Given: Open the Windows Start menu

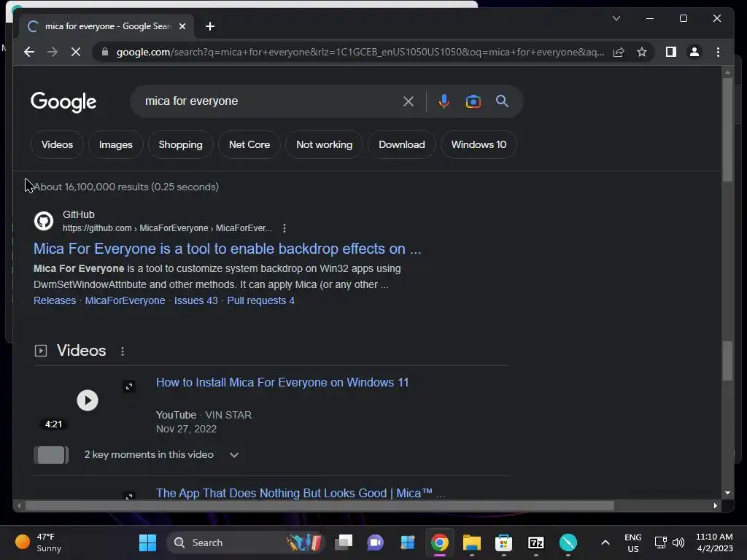Looking at the screenshot, I should 147,542.
